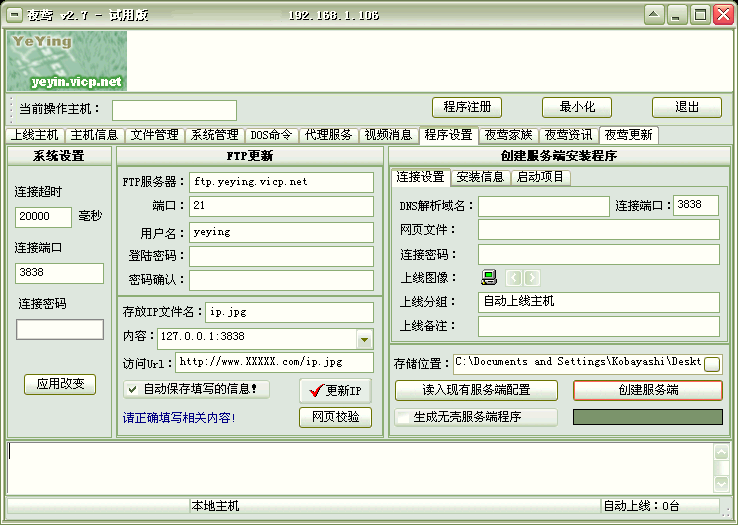Click the dropdown button in the title bar
The width and height of the screenshot is (738, 525).
pyautogui.click(x=655, y=14)
